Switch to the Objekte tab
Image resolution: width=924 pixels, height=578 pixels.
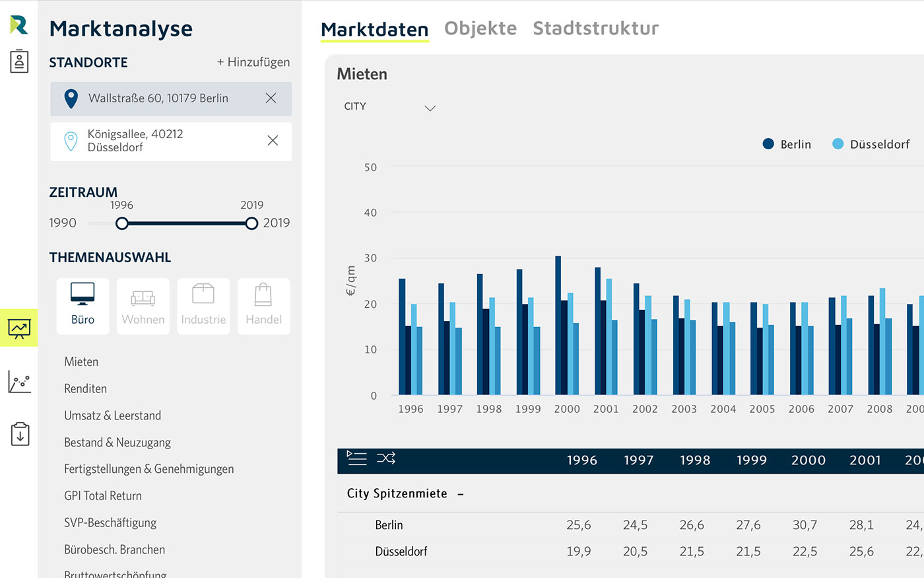480,28
